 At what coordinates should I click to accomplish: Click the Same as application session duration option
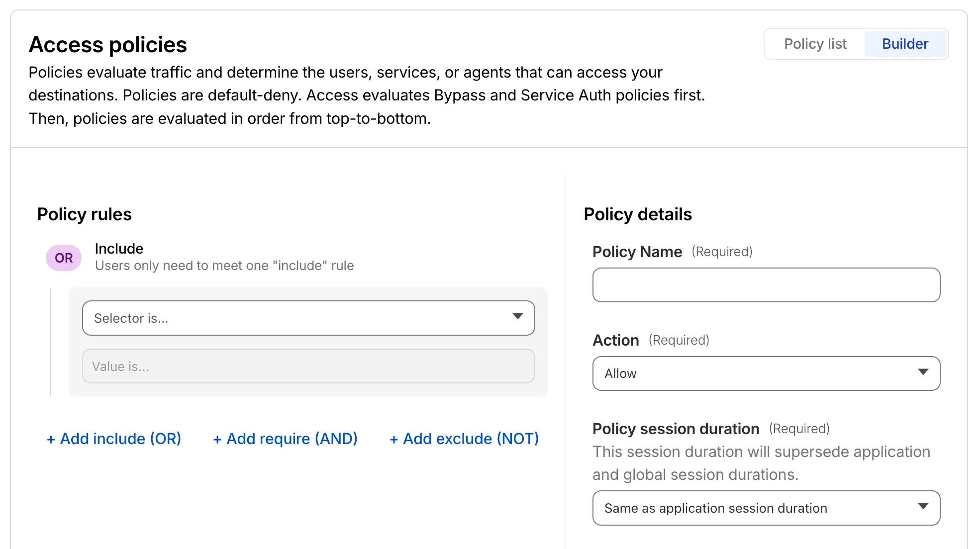(715, 508)
